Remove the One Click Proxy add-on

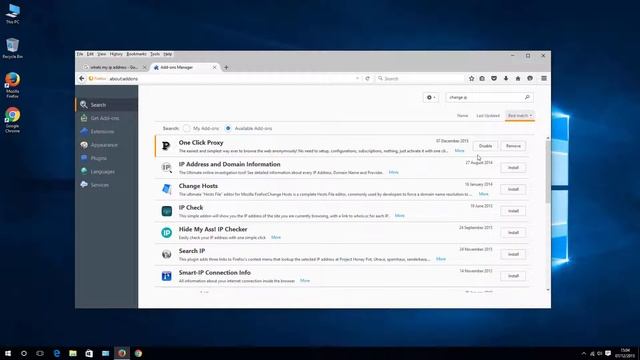[513, 146]
